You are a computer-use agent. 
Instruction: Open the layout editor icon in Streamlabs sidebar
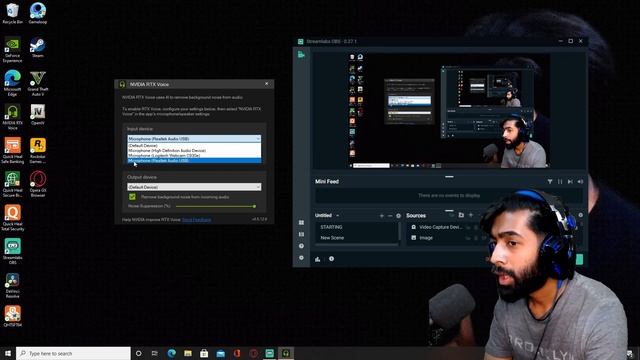301,222
